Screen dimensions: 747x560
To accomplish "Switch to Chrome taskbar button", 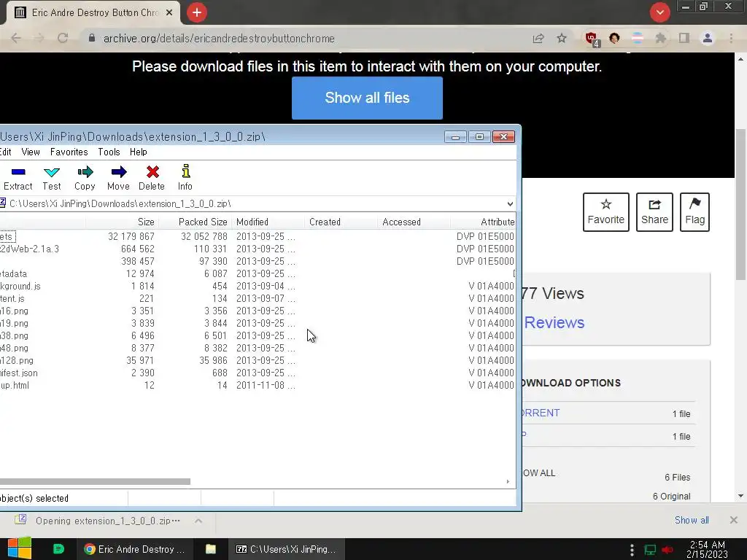I will pos(136,549).
